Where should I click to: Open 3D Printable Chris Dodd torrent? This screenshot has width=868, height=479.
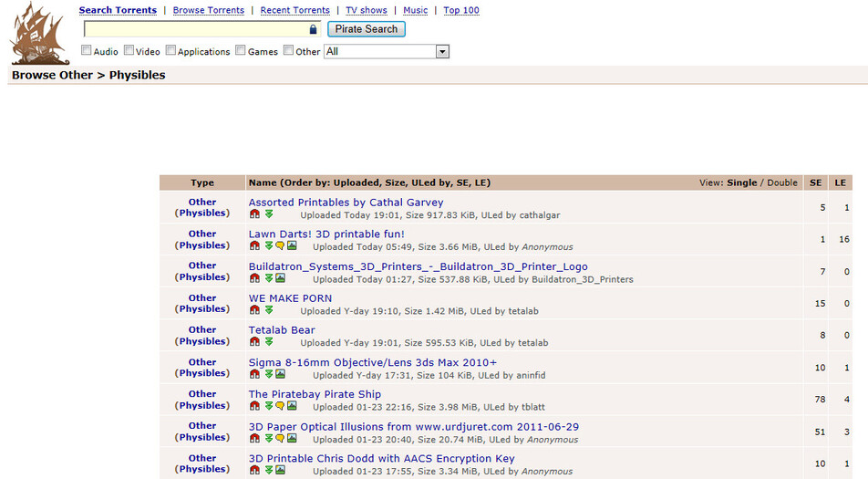[x=381, y=459]
